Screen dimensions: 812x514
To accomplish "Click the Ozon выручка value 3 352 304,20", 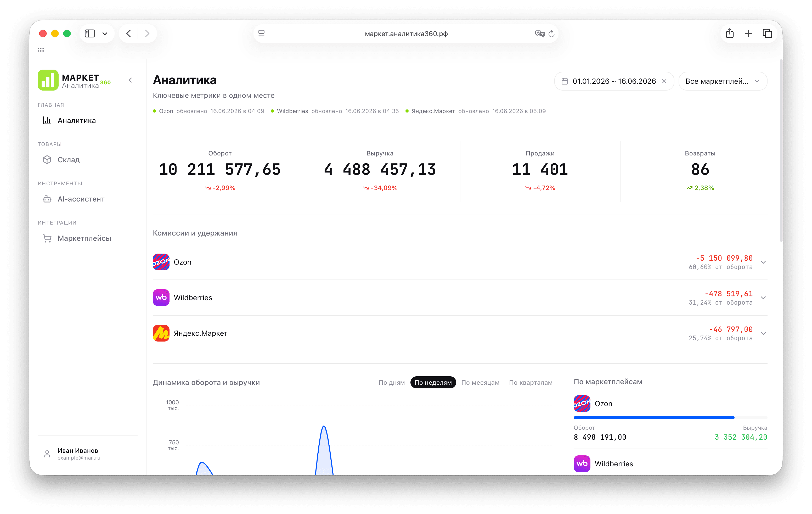I will [x=741, y=437].
